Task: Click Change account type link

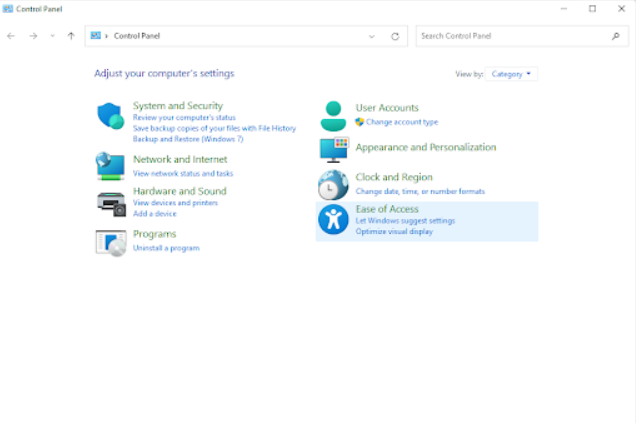Action: pyautogui.click(x=402, y=122)
